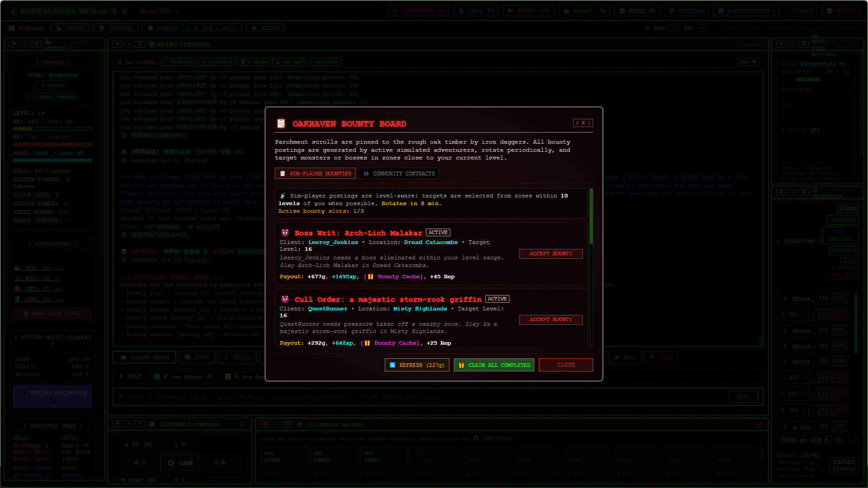Close the bounty board with the [X] icon

click(x=583, y=123)
